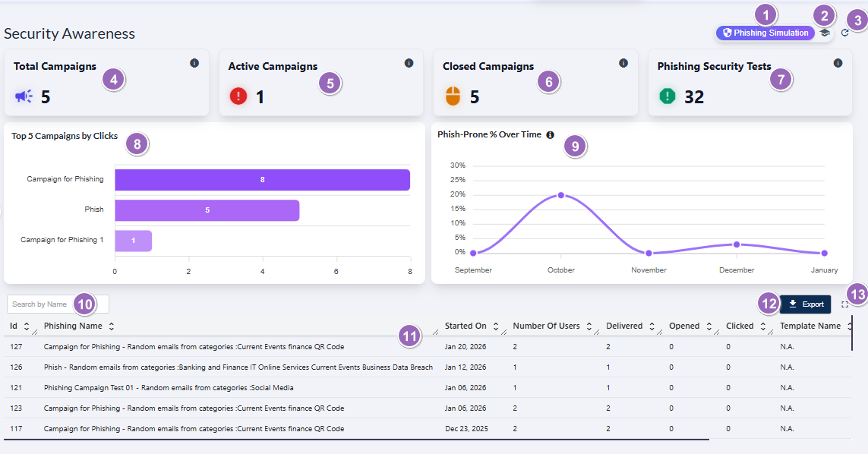The image size is (868, 454).
Task: Select the Phishing Simulation button
Action: point(765,33)
